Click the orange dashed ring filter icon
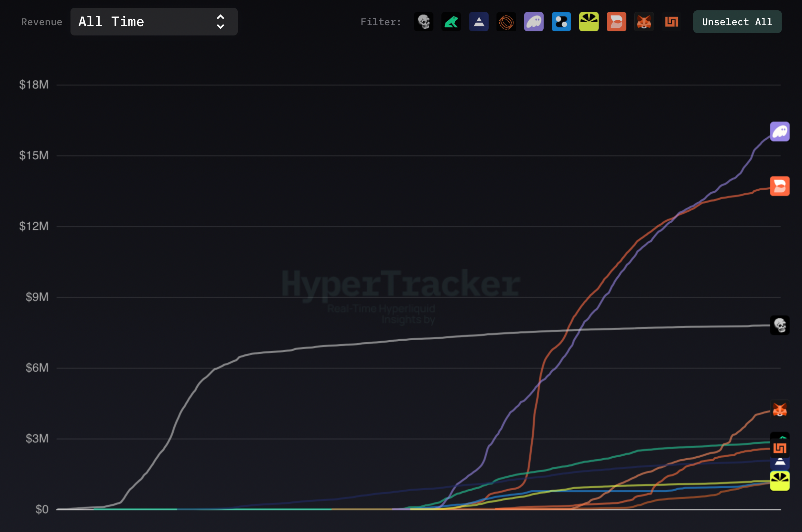Image resolution: width=802 pixels, height=532 pixels. tap(506, 22)
